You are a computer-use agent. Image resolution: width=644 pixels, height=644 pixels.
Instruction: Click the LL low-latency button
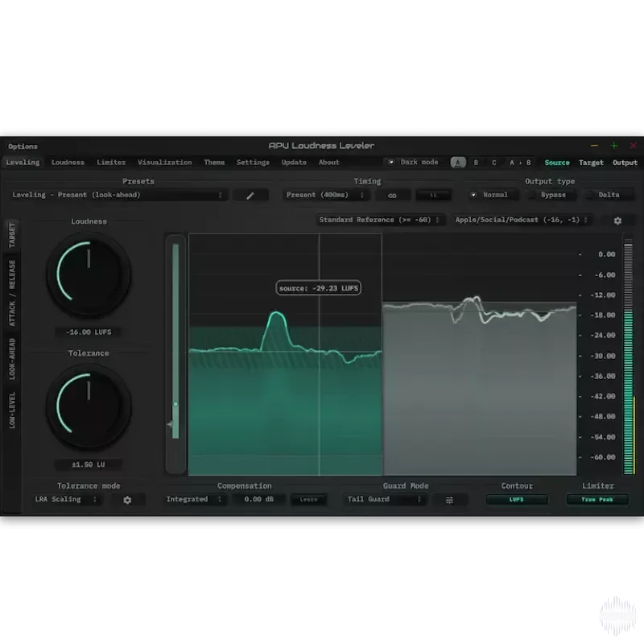[x=433, y=196]
